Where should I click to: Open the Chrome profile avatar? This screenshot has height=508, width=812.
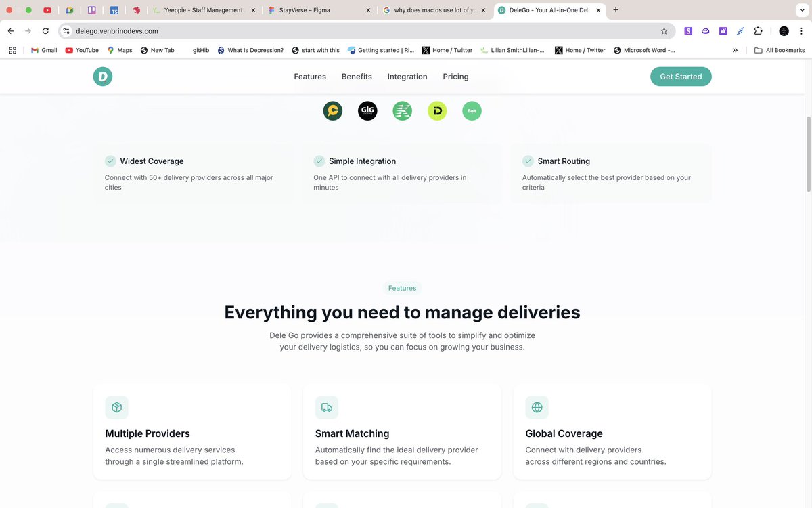click(x=784, y=31)
